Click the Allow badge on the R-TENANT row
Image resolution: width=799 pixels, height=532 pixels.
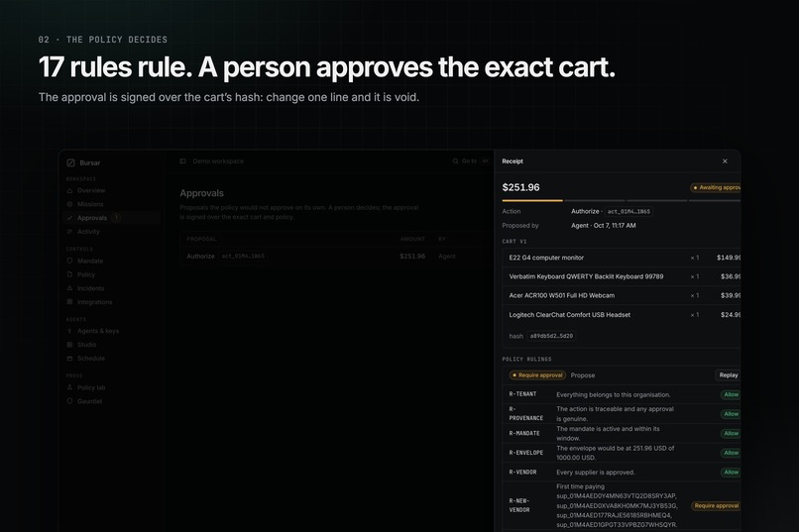[731, 394]
